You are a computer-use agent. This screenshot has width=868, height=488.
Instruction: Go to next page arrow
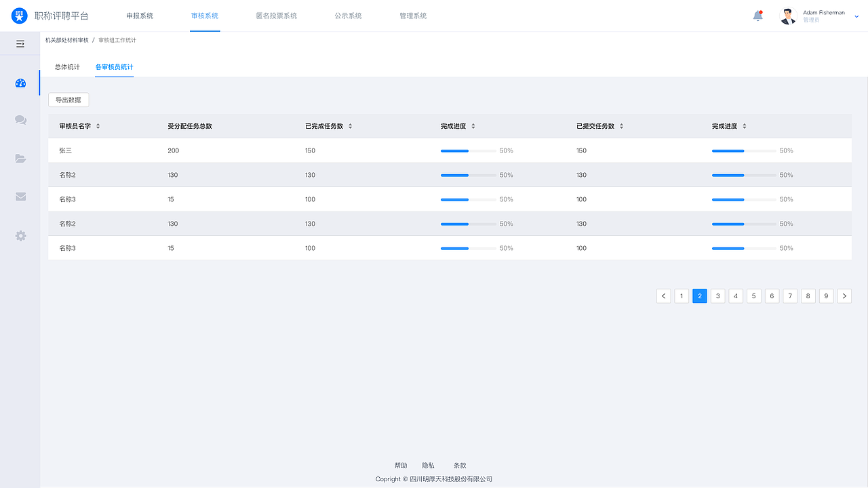[844, 296]
